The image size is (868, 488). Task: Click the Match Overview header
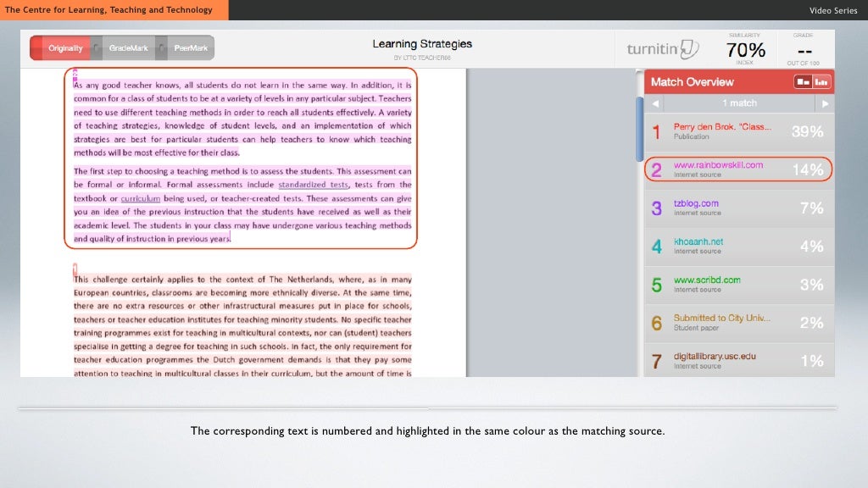(x=692, y=82)
